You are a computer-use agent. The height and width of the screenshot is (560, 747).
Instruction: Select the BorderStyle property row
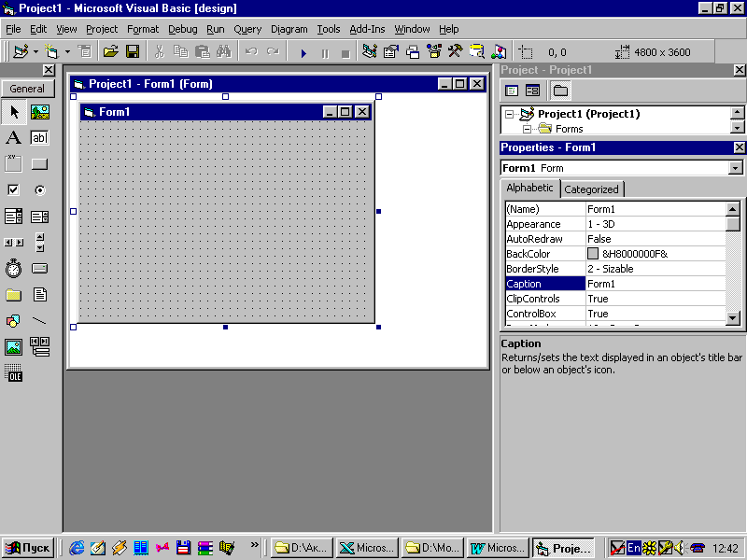pyautogui.click(x=615, y=269)
